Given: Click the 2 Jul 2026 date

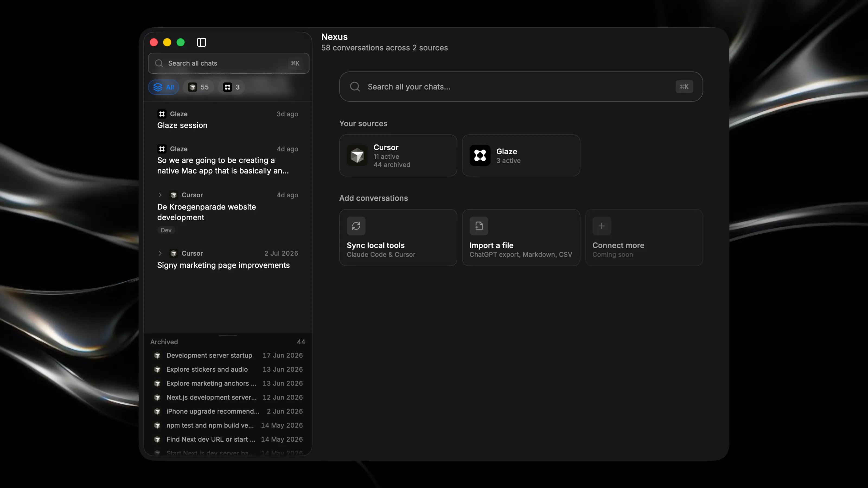Looking at the screenshot, I should 281,253.
